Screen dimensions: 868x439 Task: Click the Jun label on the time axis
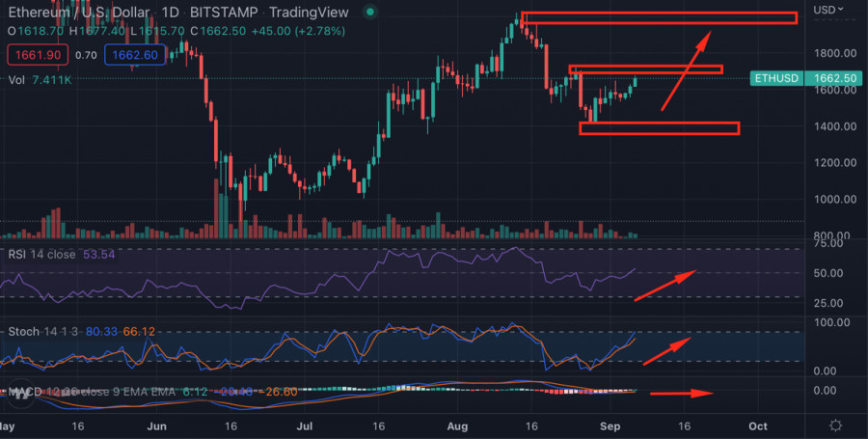click(158, 426)
